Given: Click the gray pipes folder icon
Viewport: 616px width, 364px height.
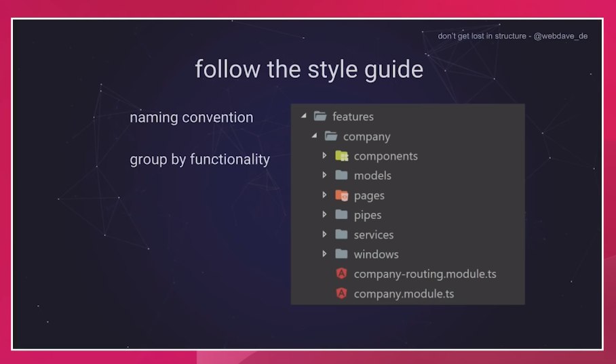Looking at the screenshot, I should click(341, 214).
